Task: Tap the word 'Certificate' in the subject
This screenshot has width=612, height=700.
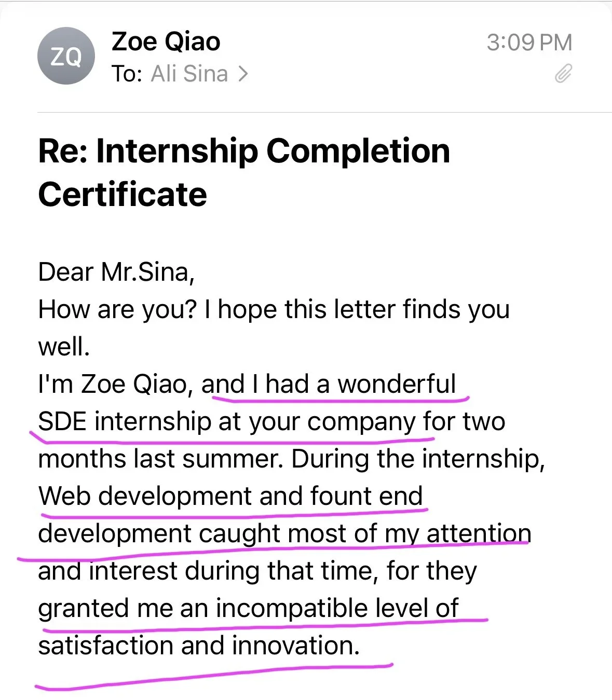Action: (123, 195)
